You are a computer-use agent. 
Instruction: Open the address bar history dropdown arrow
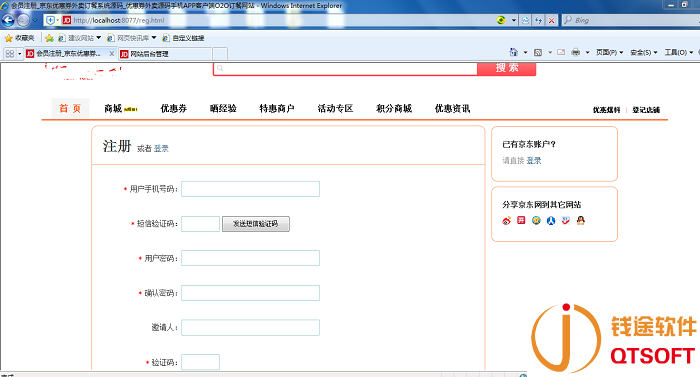click(x=514, y=20)
